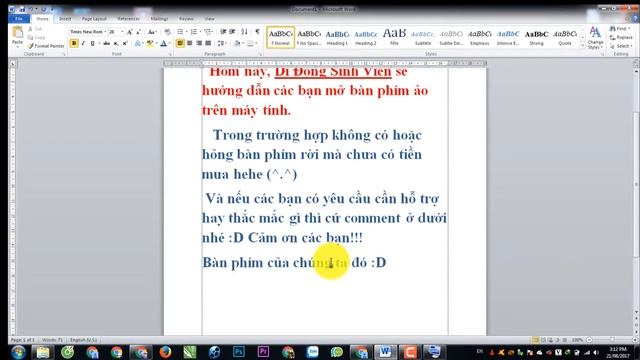Viewport: 640px width, 360px height.
Task: Switch to the Page Layout tab
Action: point(94,19)
